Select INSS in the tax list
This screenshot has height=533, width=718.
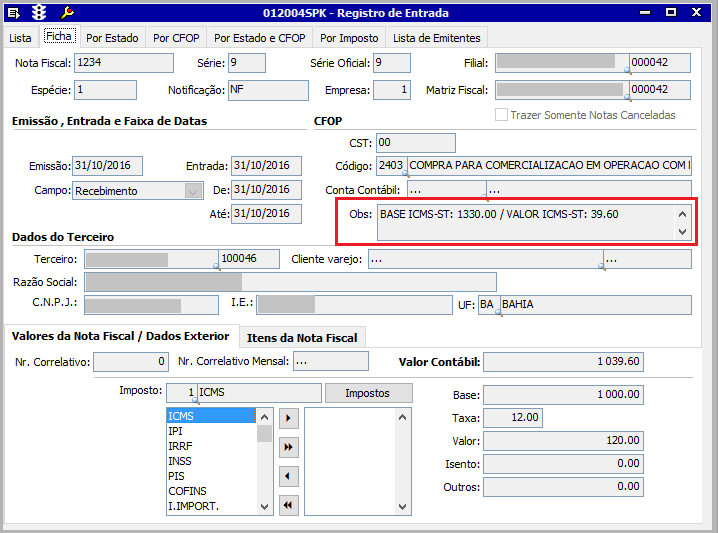pyautogui.click(x=211, y=461)
